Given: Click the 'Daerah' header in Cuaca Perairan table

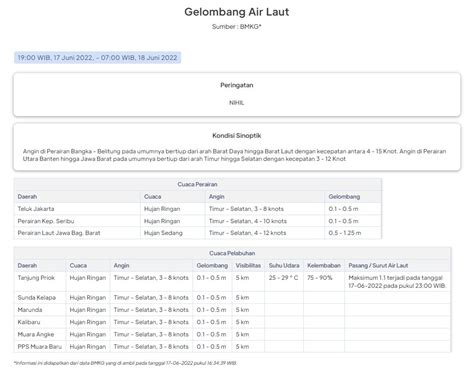Looking at the screenshot, I should click(x=27, y=197).
